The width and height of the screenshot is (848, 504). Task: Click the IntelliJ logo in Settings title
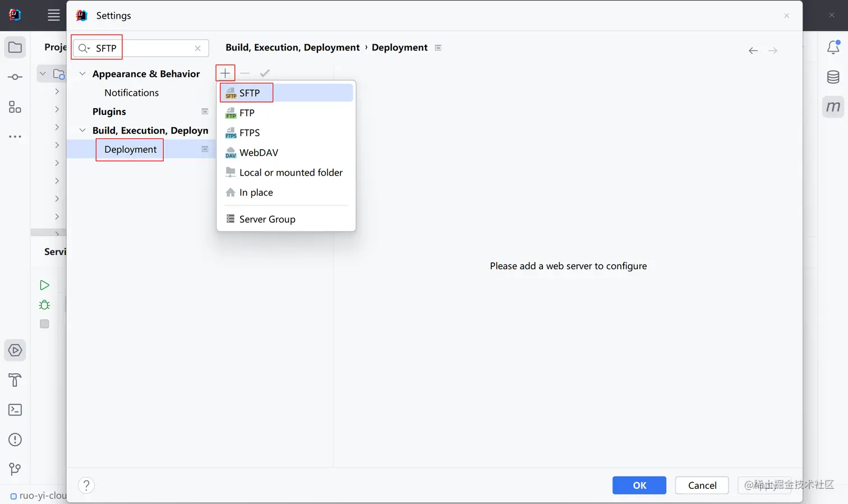tap(82, 15)
